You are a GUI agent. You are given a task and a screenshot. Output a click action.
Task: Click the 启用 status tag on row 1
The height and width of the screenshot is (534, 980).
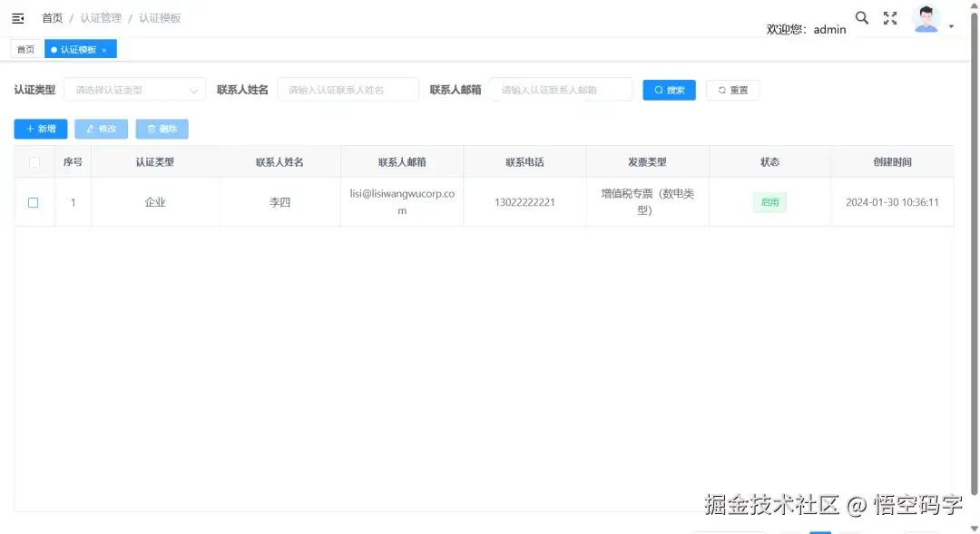click(769, 201)
